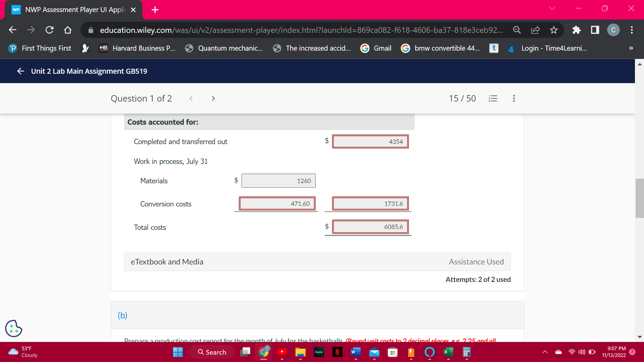
Task: Reload the page
Action: [x=49, y=30]
